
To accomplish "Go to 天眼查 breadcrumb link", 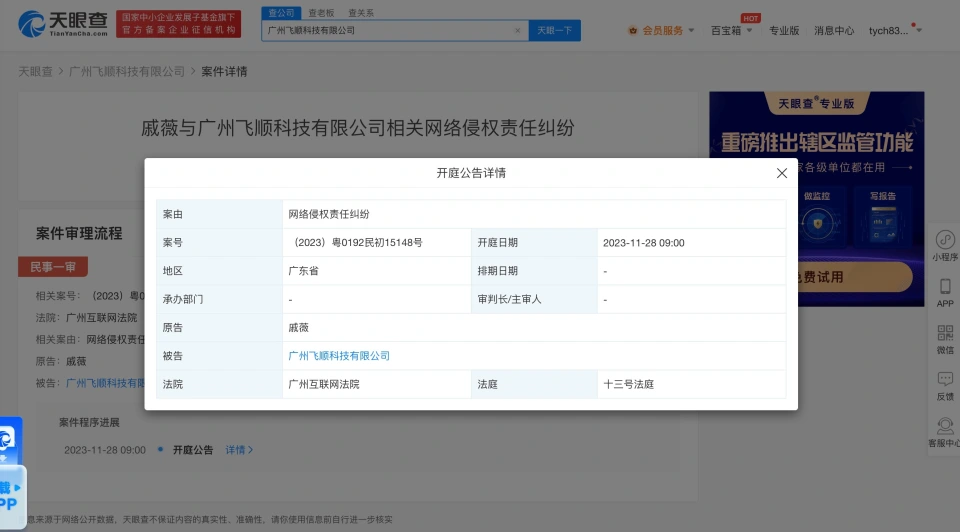I will click(x=35, y=72).
